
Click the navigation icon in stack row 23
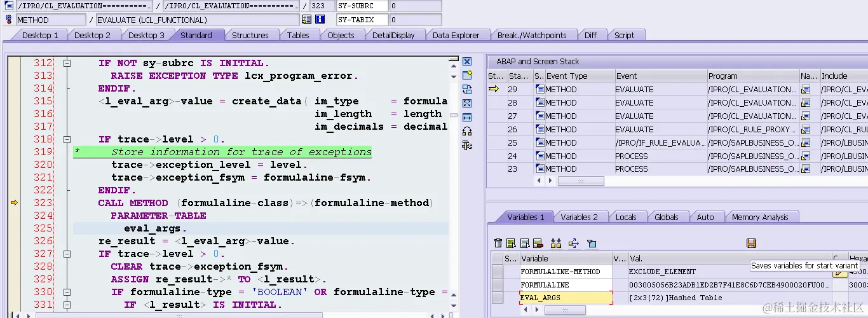click(x=806, y=169)
